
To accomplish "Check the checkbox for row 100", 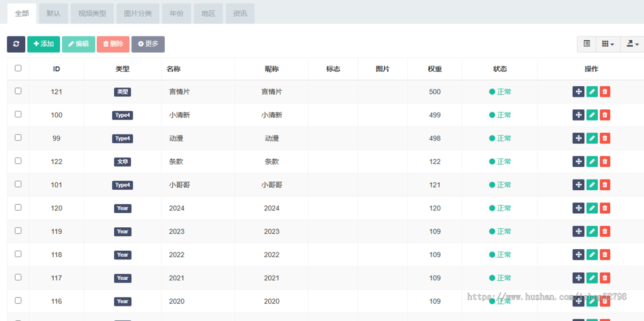I will 18,114.
